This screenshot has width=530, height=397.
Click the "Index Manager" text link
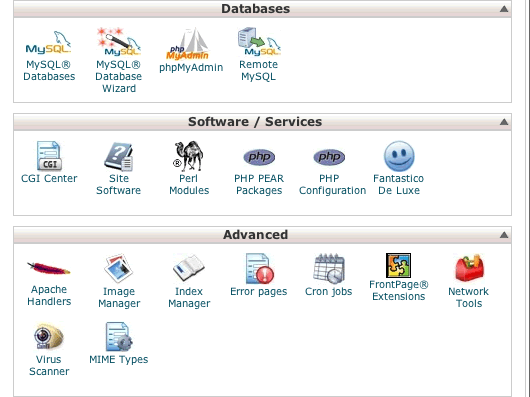(x=189, y=297)
